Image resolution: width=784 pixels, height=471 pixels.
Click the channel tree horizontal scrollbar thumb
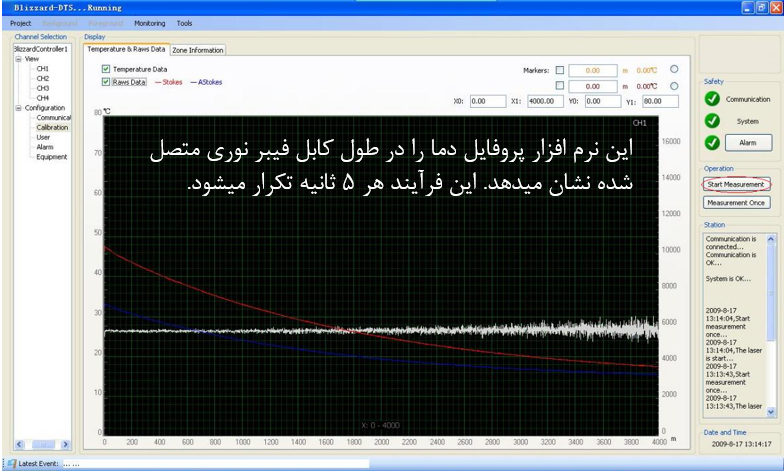[x=43, y=444]
